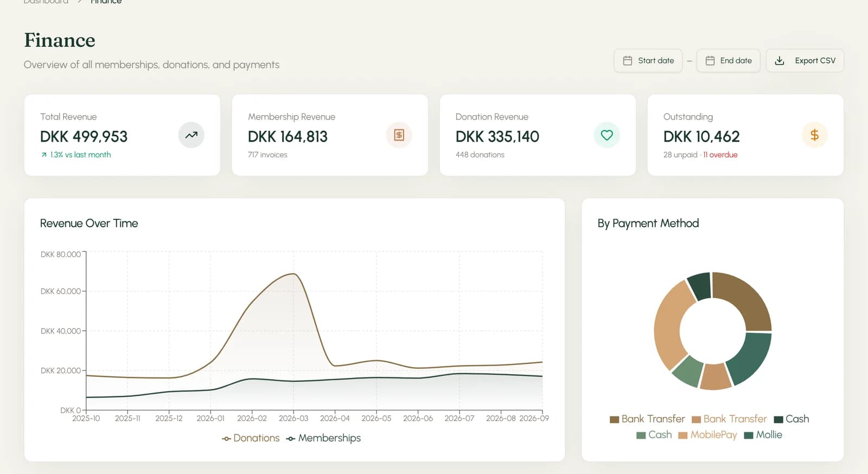868x474 pixels.
Task: Click the trending-up icon in Total Revenue card
Action: pyautogui.click(x=191, y=135)
